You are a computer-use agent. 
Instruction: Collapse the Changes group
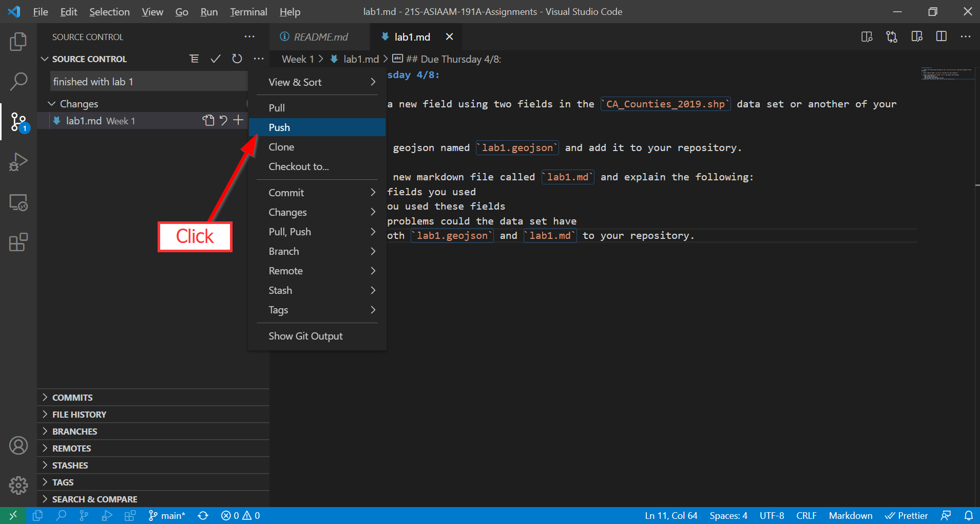point(52,104)
